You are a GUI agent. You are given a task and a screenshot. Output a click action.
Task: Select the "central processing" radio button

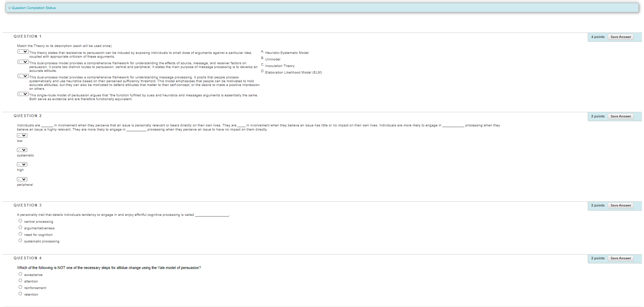(20, 221)
